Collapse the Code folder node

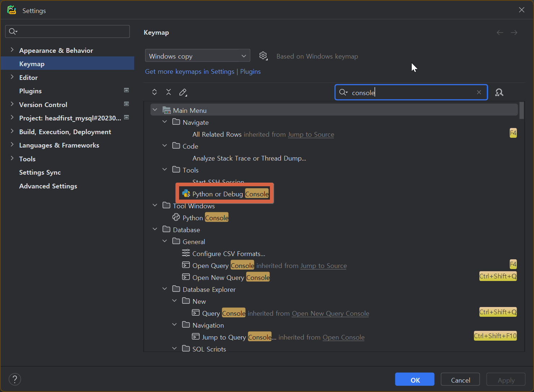(x=165, y=146)
